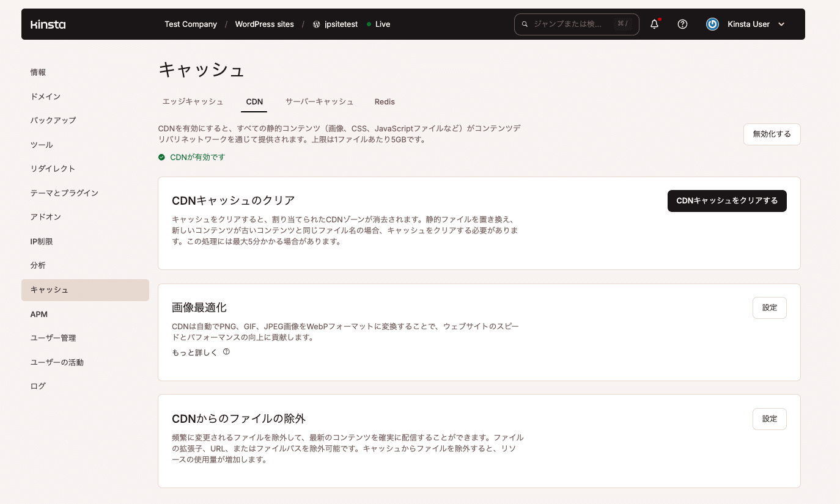
Task: Open the help question mark icon
Action: coord(683,24)
